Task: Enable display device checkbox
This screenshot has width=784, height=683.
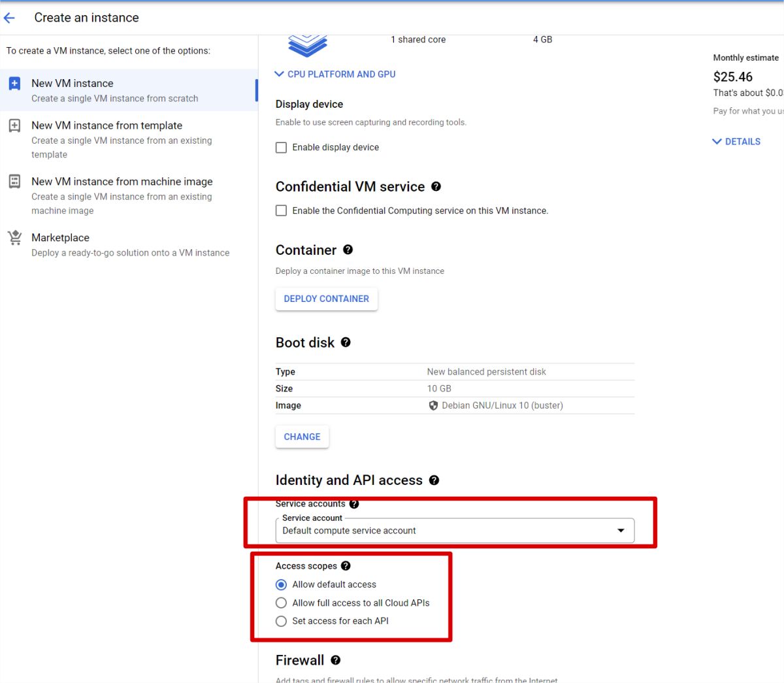Action: pyautogui.click(x=281, y=148)
